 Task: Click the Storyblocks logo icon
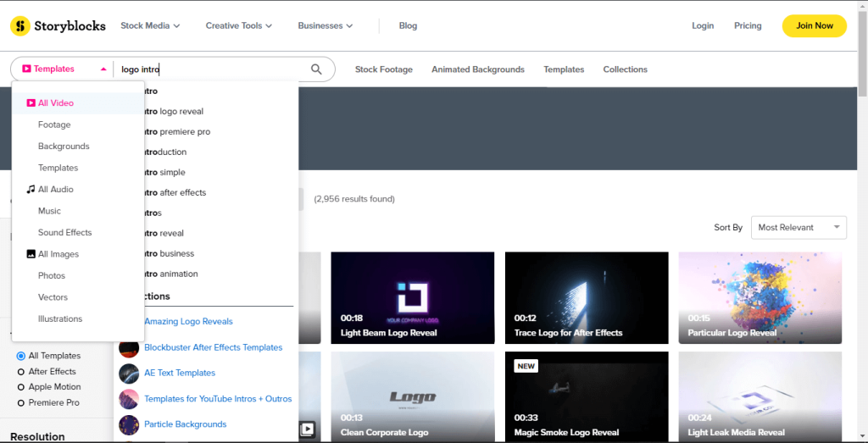[19, 25]
